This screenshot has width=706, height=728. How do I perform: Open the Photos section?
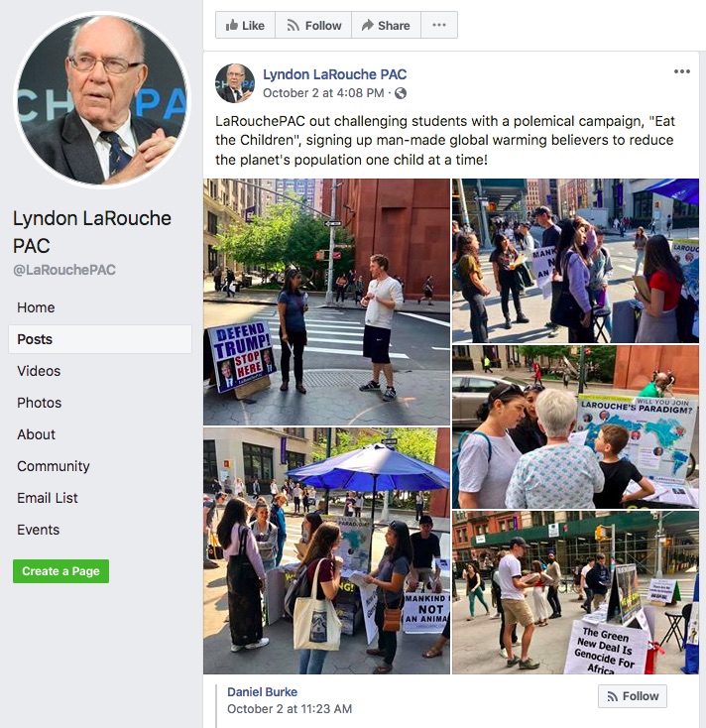(39, 403)
